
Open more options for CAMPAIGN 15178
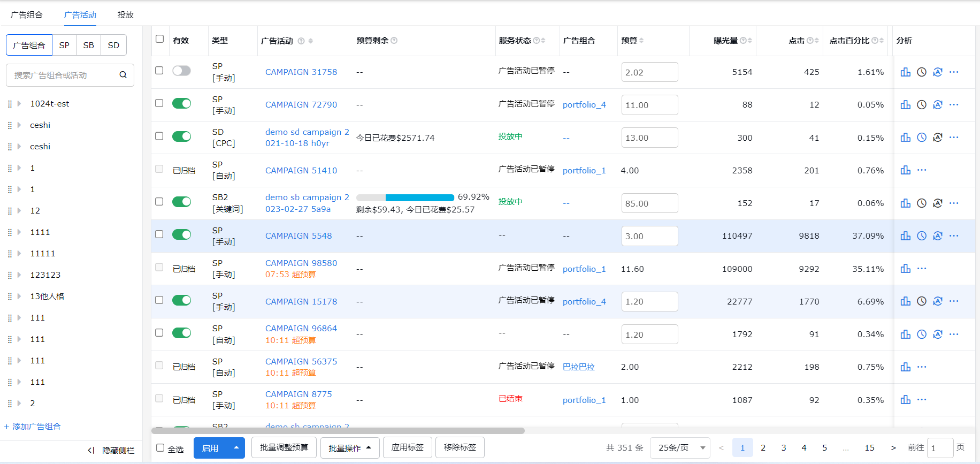(954, 301)
